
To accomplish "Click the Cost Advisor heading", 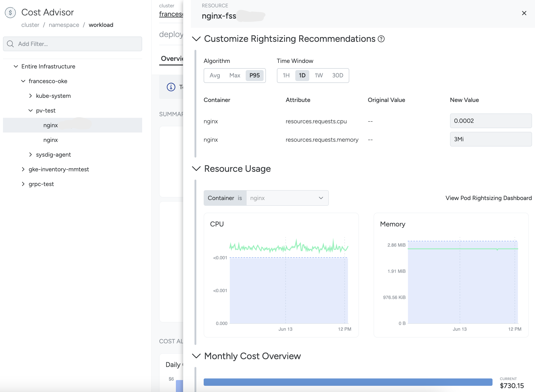I will (x=48, y=12).
